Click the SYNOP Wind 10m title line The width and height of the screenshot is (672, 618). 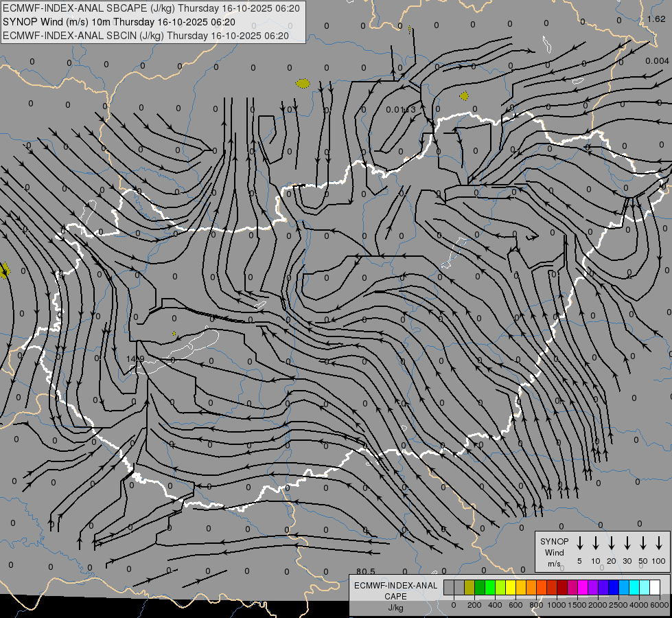click(x=119, y=22)
